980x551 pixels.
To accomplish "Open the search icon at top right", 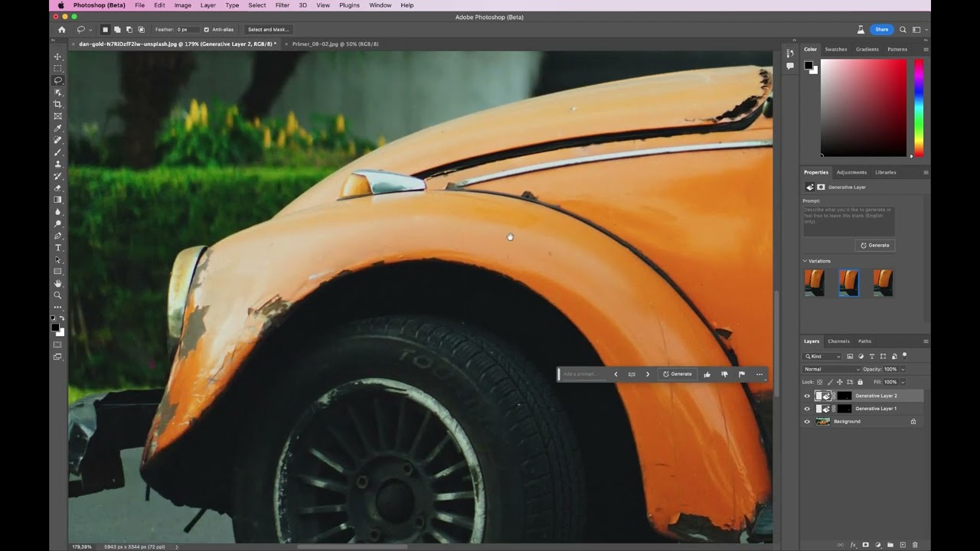I will [x=903, y=30].
